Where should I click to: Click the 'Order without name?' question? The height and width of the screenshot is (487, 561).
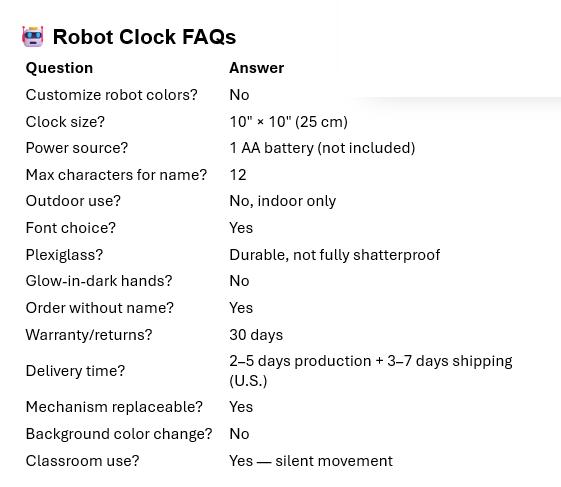(x=99, y=308)
